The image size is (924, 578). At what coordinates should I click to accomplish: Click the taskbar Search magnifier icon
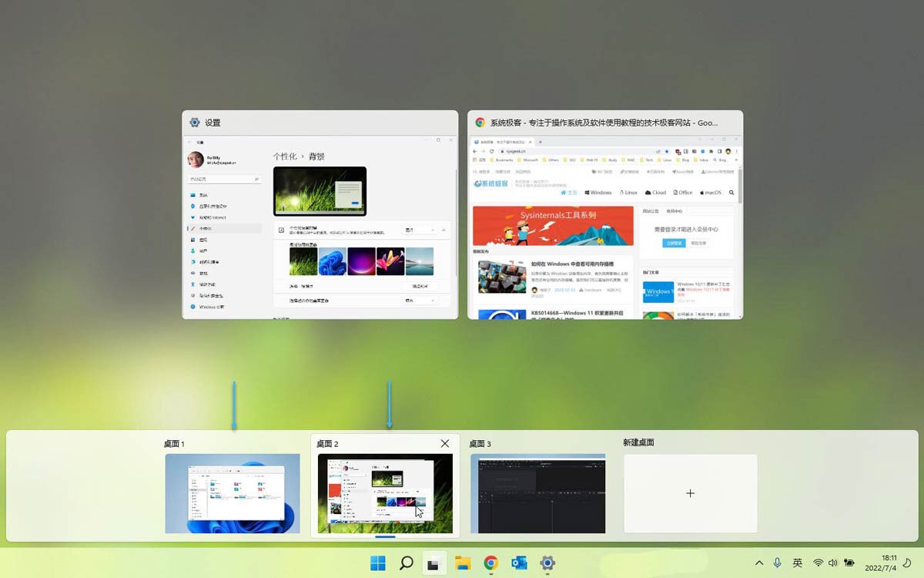click(x=407, y=563)
